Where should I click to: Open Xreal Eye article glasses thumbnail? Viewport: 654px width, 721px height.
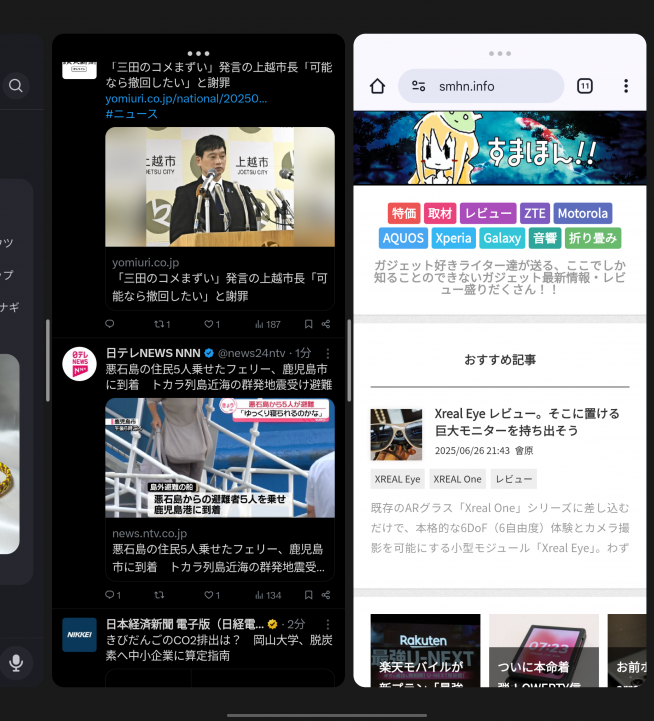tap(396, 435)
